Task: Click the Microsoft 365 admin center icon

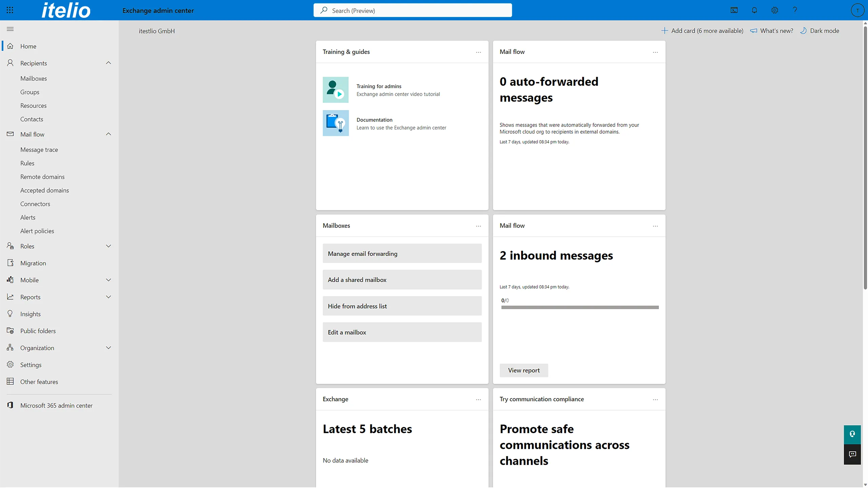Action: (x=10, y=405)
